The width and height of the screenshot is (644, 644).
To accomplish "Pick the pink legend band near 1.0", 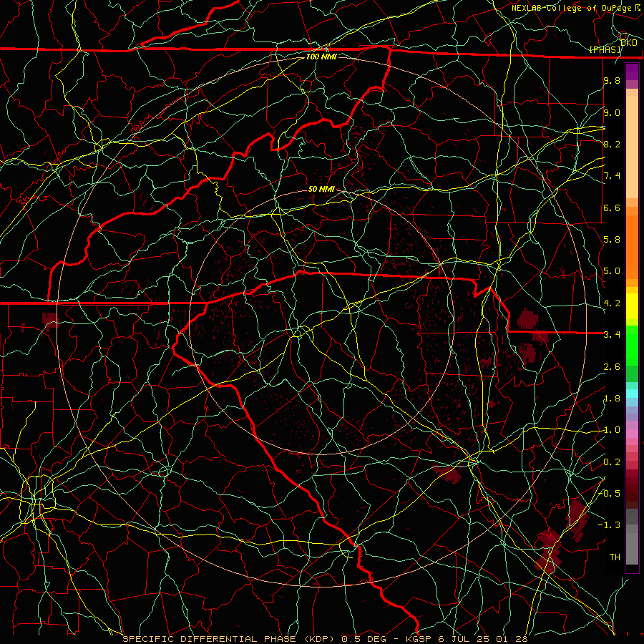I will [x=632, y=434].
